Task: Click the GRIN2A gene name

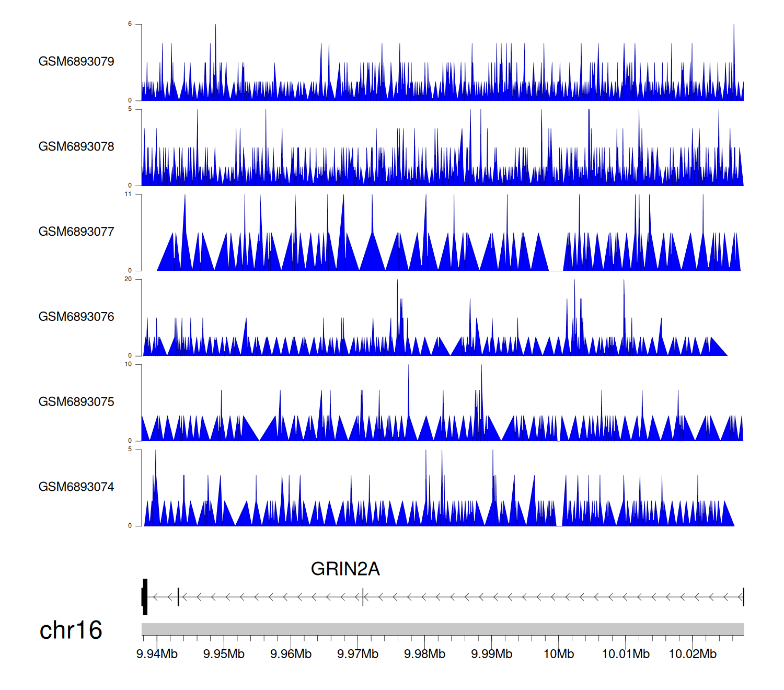Action: tap(345, 569)
